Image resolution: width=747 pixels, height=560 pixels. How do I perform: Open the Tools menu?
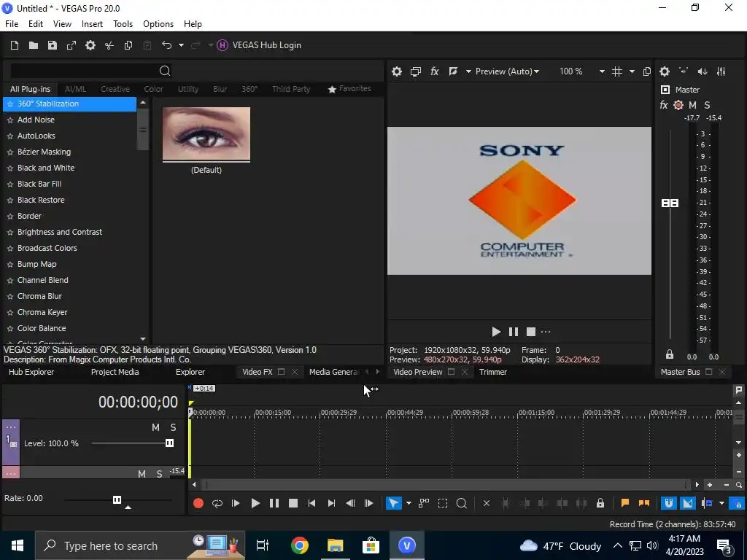pos(123,24)
